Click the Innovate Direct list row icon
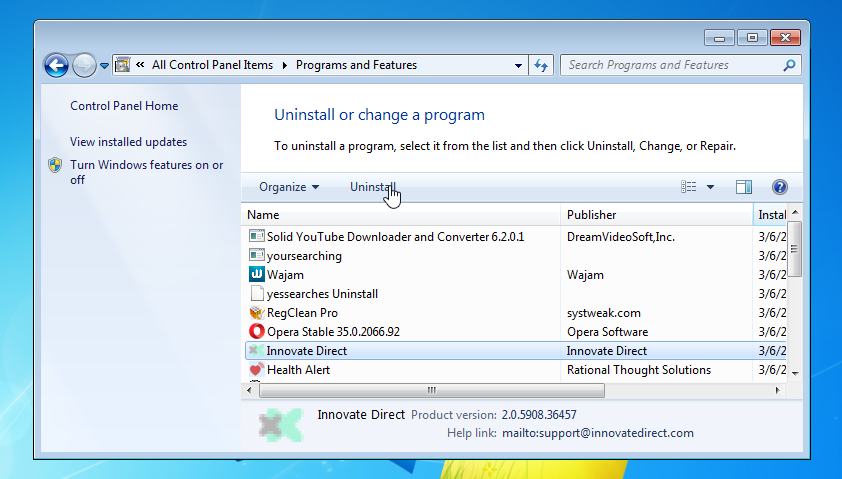 click(257, 350)
